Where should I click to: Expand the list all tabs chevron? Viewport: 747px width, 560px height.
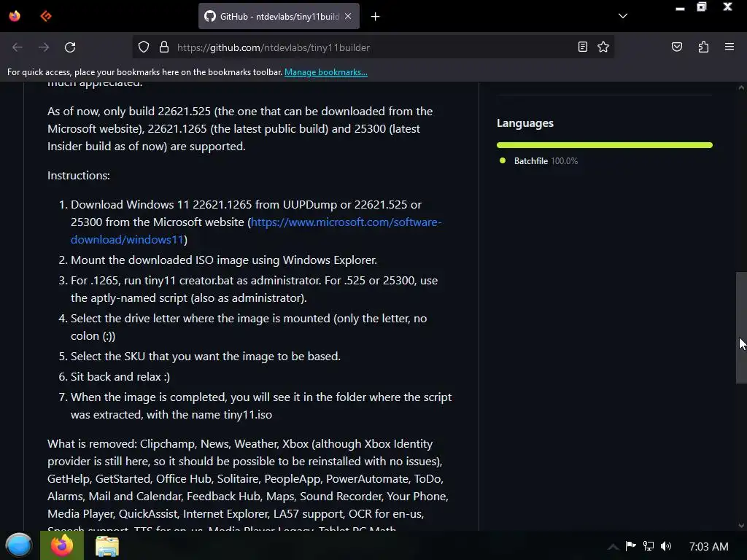click(623, 16)
